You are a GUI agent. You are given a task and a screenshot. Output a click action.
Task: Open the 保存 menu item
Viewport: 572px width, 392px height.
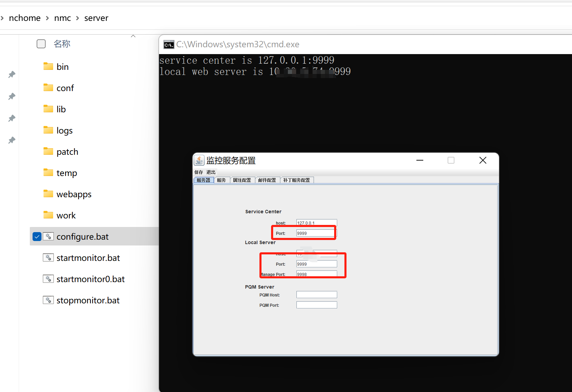click(199, 172)
